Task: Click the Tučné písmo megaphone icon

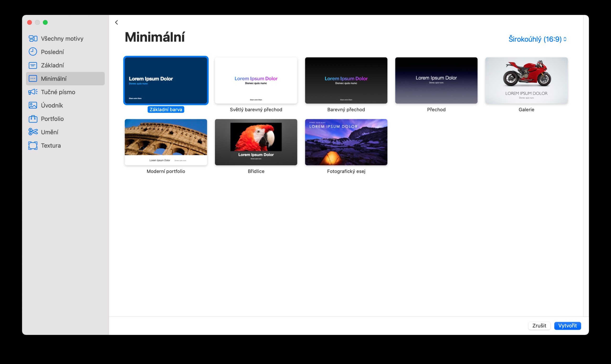Action: point(33,92)
